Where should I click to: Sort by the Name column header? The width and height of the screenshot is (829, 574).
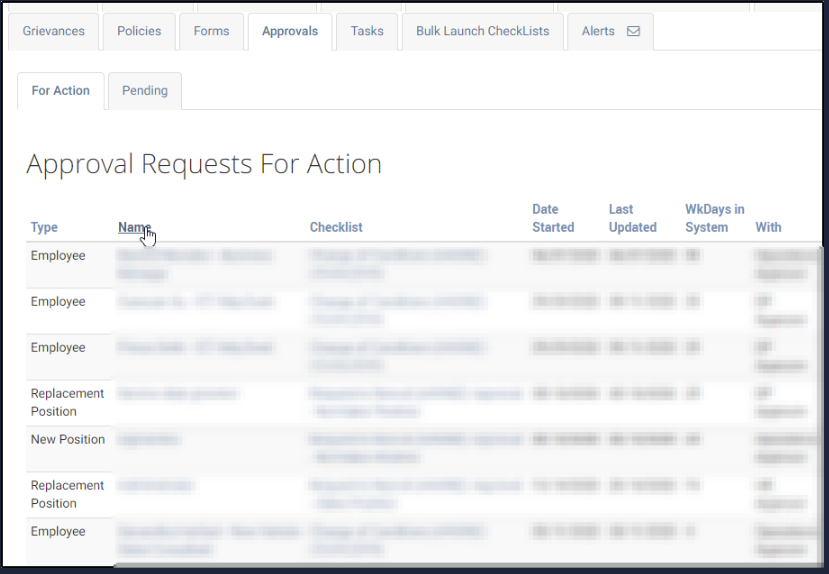coord(134,227)
